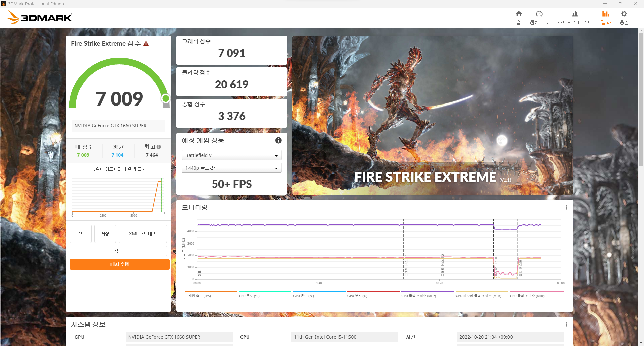Click info icon next to best score
Image resolution: width=644 pixels, height=346 pixels.
point(159,147)
